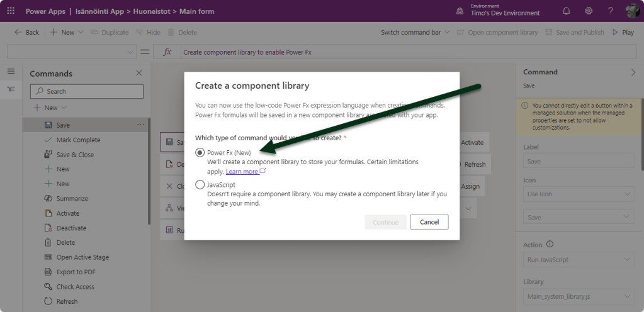The width and height of the screenshot is (644, 312).
Task: Select Mark Complete in the commands list
Action: pos(78,140)
